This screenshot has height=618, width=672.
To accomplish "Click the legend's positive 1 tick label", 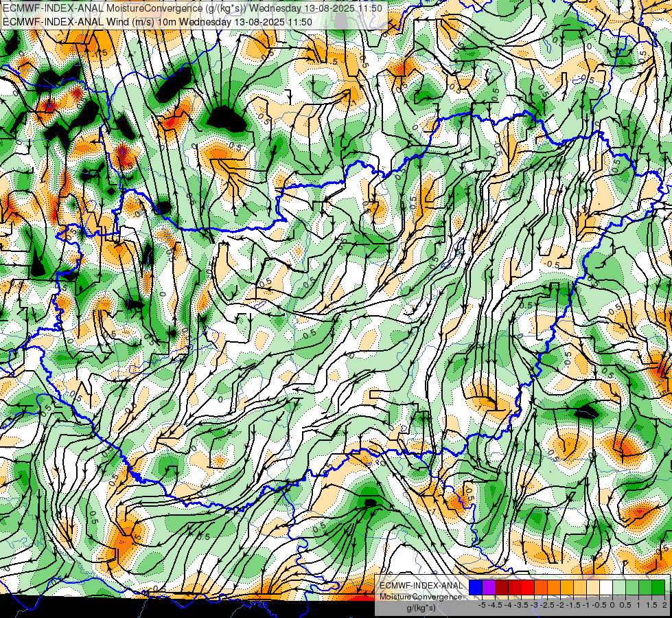I will [638, 605].
